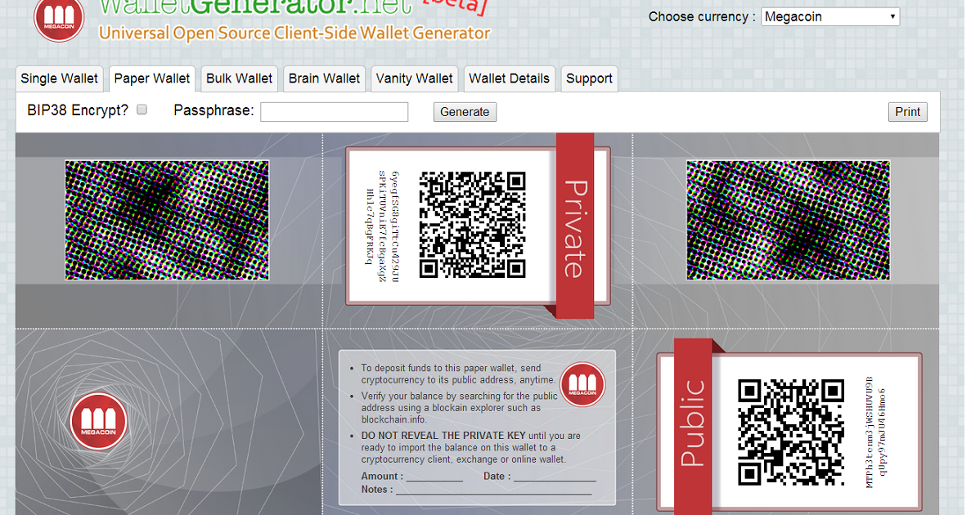The width and height of the screenshot is (980, 515).
Task: Click the halftone pattern image left of the private key
Action: [x=167, y=220]
